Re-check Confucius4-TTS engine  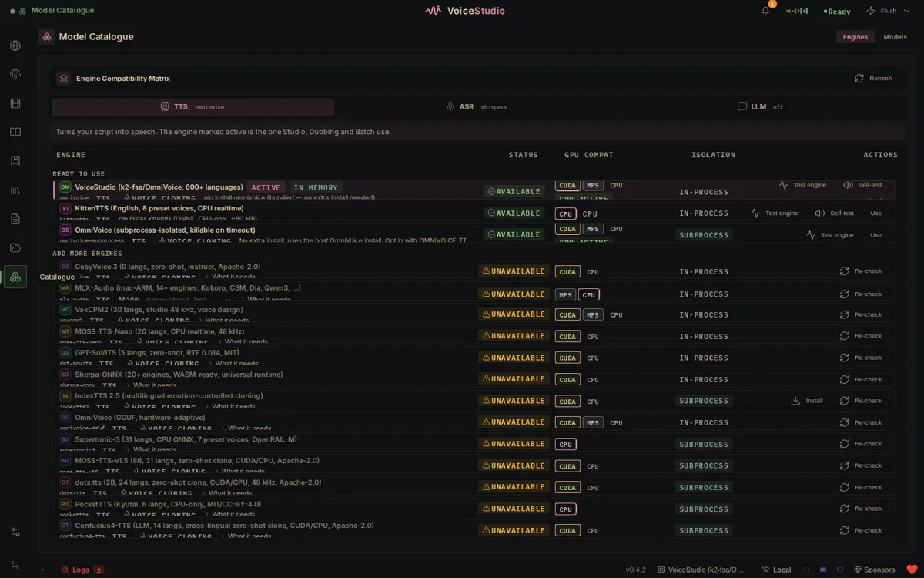coord(861,530)
